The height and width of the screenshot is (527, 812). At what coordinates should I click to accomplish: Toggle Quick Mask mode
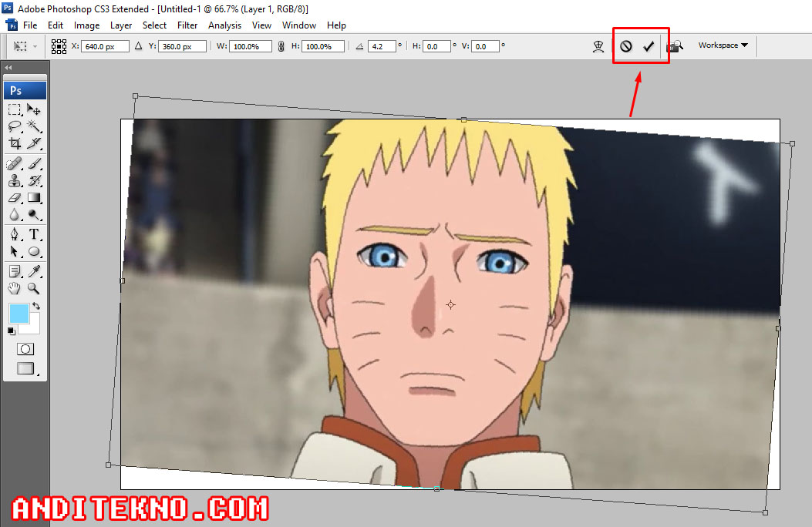point(25,349)
